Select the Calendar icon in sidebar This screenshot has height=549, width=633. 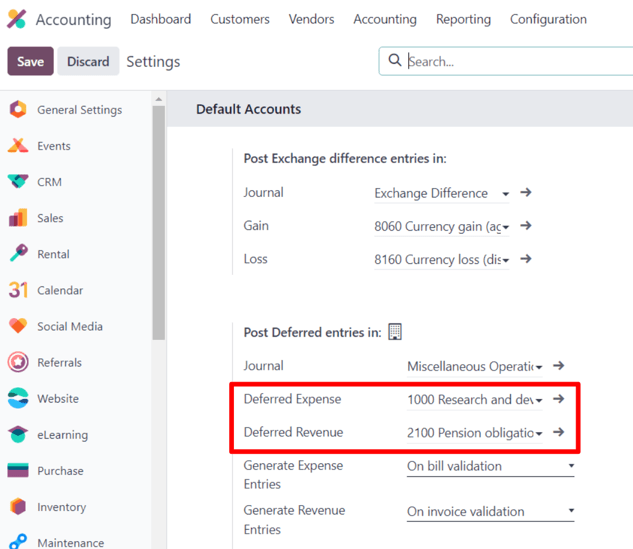click(x=18, y=290)
